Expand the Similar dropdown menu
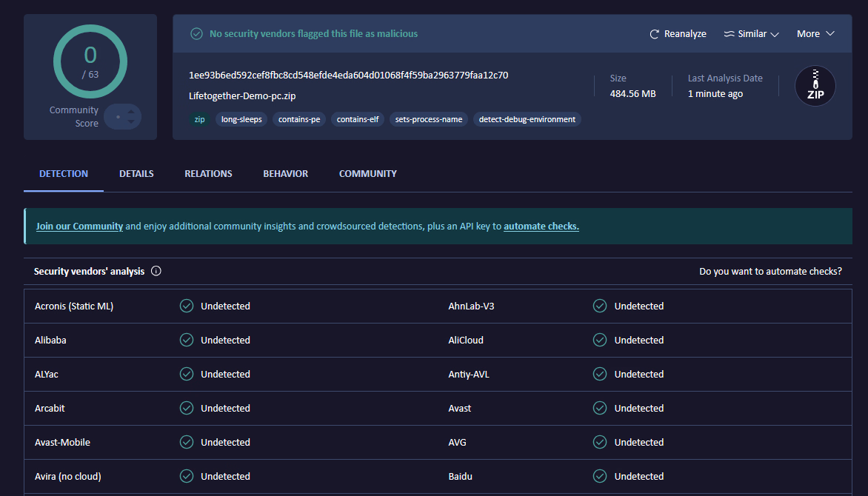Screen dimensions: 868x496 coord(775,34)
